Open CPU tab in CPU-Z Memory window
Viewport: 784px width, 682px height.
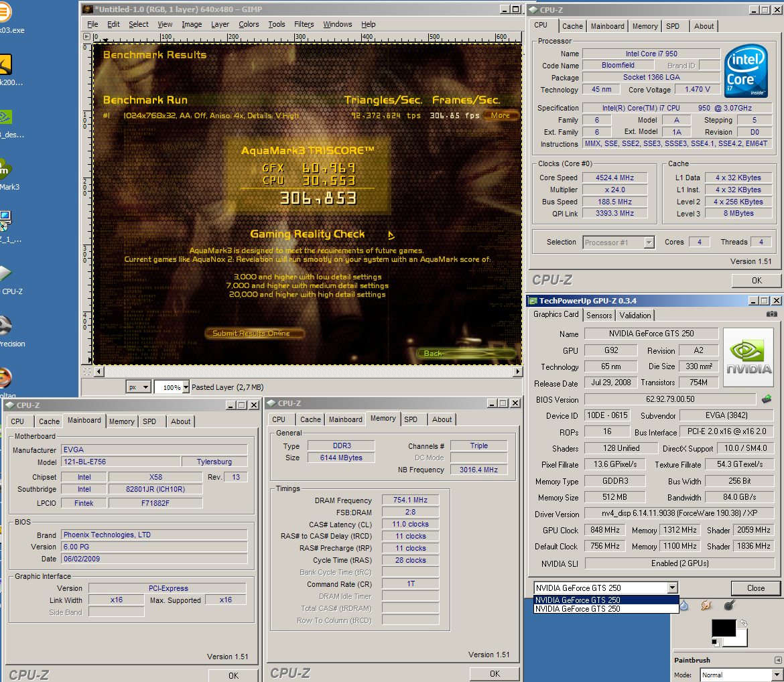(279, 419)
